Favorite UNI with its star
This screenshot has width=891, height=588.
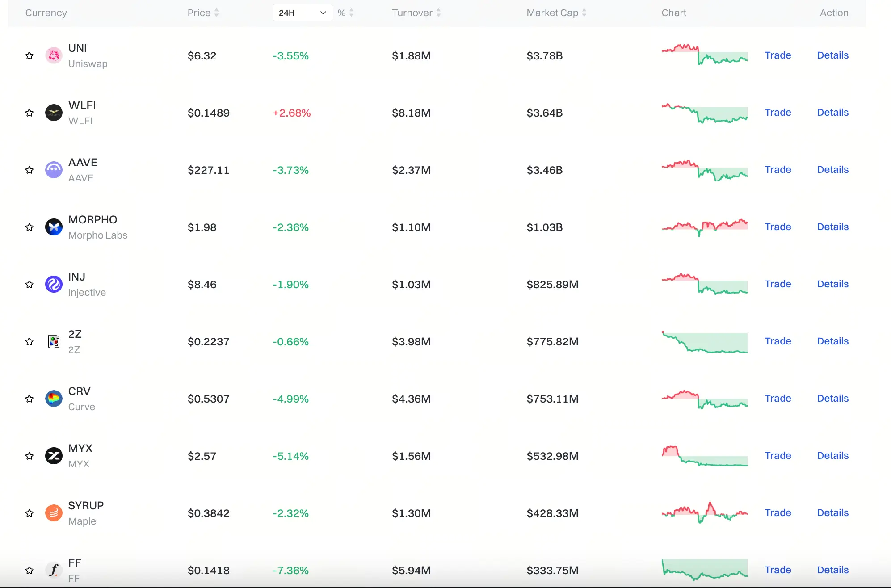click(x=29, y=55)
